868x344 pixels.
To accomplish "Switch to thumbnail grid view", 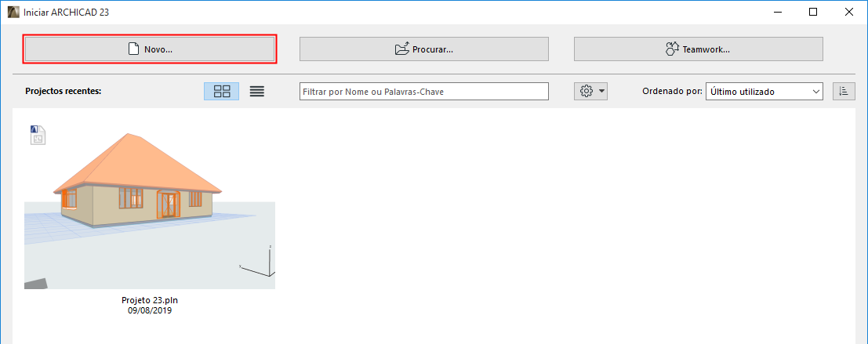I will [221, 91].
